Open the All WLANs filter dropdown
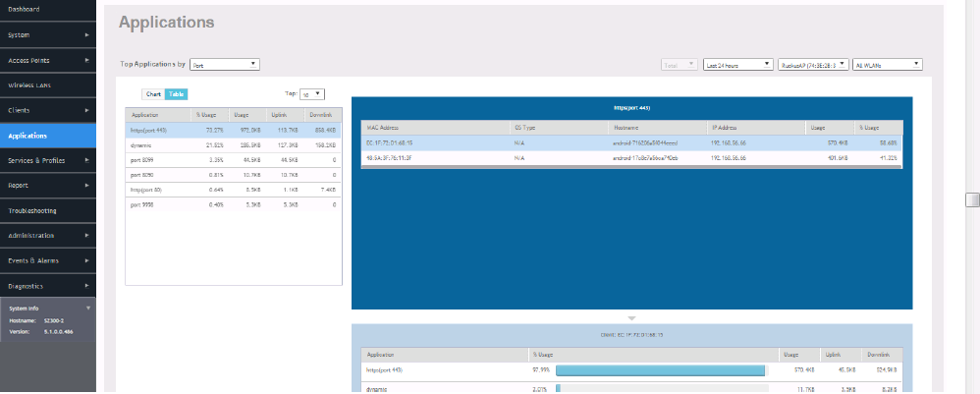 click(889, 65)
